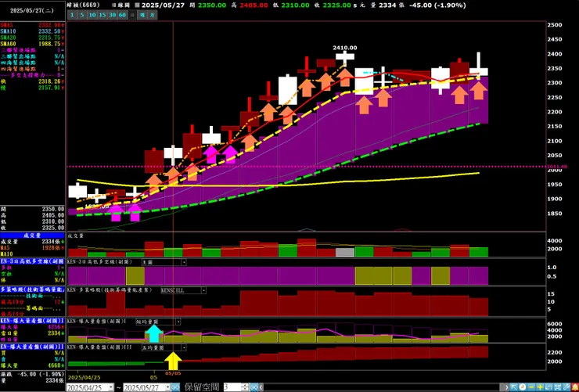Click the KEN-爆大量看盤(副圖)I left header
579x392 pixels.
(x=33, y=321)
